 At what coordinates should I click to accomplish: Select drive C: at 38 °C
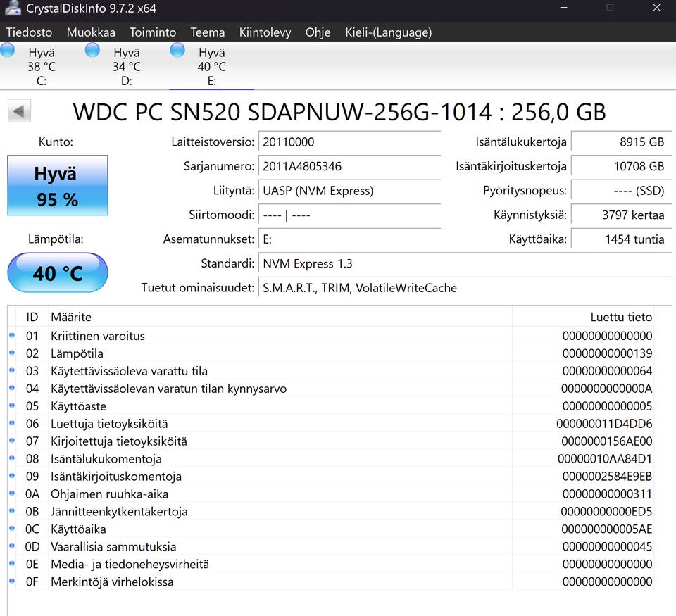(x=42, y=66)
